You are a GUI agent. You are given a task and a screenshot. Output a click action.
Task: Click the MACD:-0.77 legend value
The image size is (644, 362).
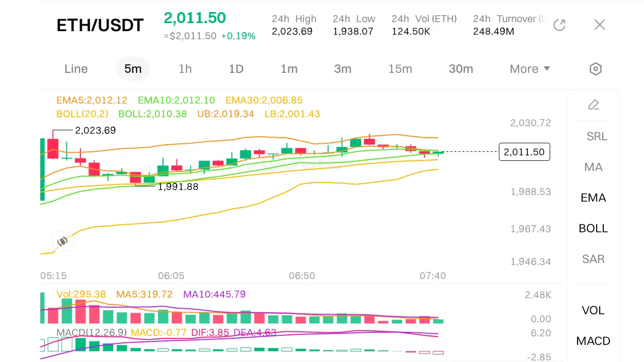(x=158, y=332)
